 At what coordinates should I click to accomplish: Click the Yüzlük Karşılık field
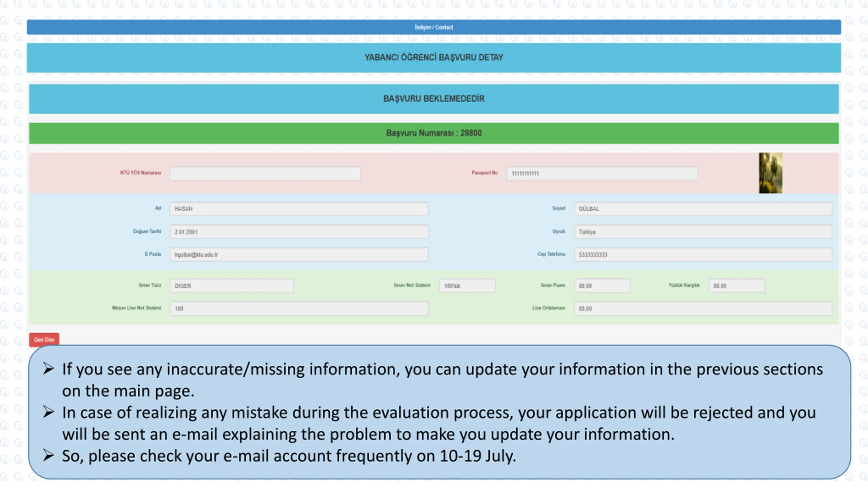[x=737, y=286]
